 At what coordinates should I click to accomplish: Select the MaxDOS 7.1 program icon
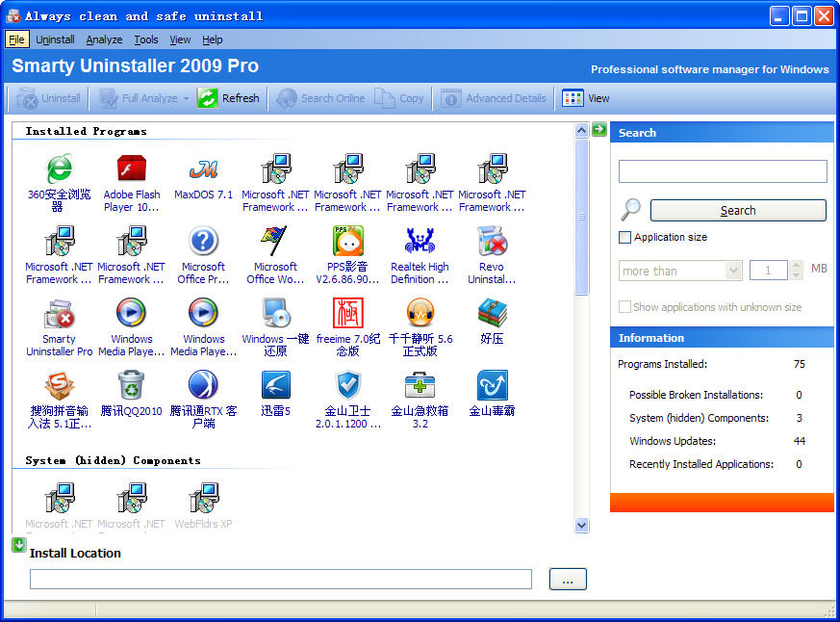(x=203, y=170)
